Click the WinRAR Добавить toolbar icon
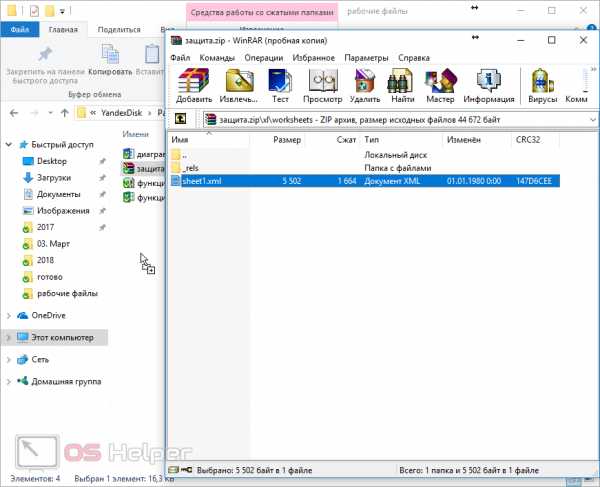This screenshot has height=487, width=600. click(194, 86)
